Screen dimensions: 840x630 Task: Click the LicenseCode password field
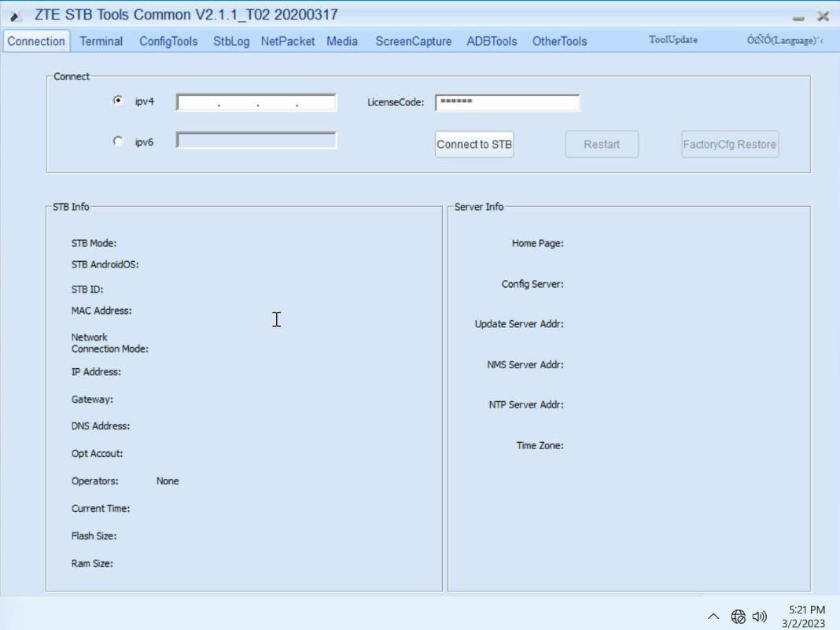click(x=507, y=102)
